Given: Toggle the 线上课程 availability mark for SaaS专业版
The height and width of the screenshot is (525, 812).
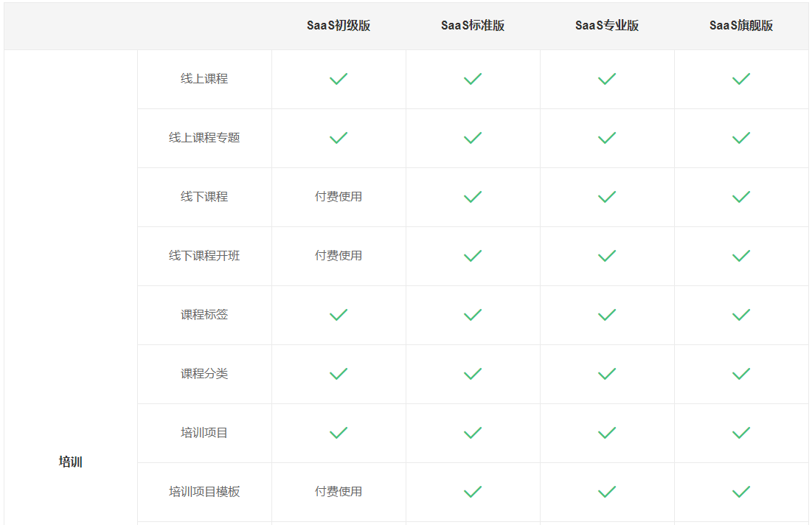Looking at the screenshot, I should [607, 78].
